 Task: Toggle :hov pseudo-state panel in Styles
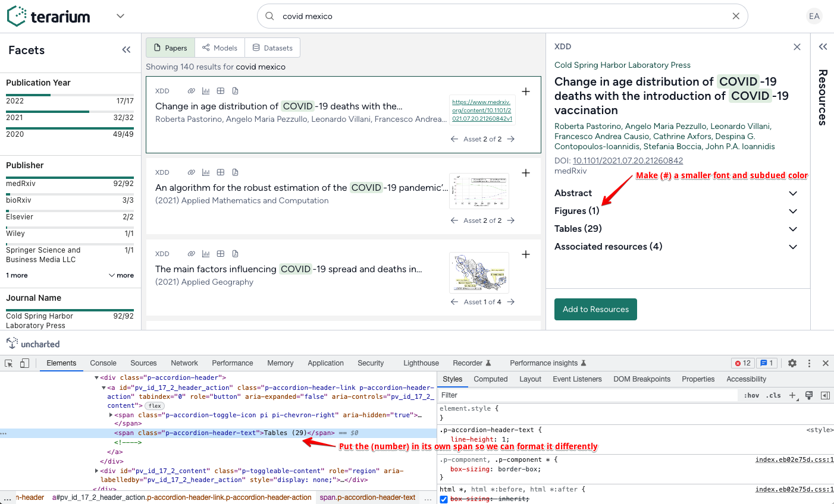click(x=753, y=395)
